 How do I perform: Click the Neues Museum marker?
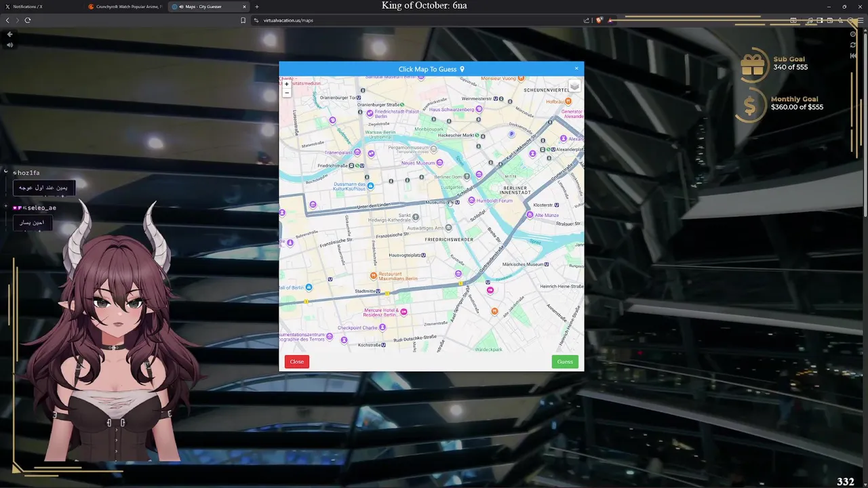pos(439,163)
